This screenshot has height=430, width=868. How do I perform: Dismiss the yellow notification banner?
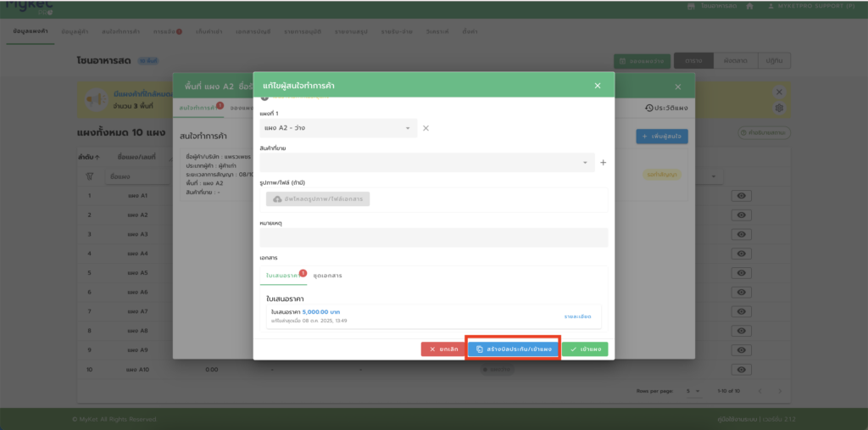(779, 91)
